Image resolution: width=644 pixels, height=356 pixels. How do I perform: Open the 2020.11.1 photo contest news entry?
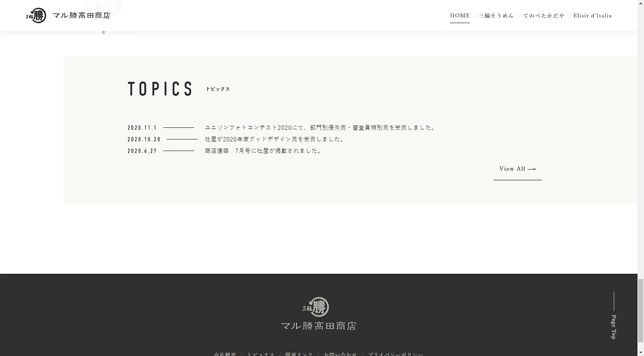pyautogui.click(x=321, y=127)
